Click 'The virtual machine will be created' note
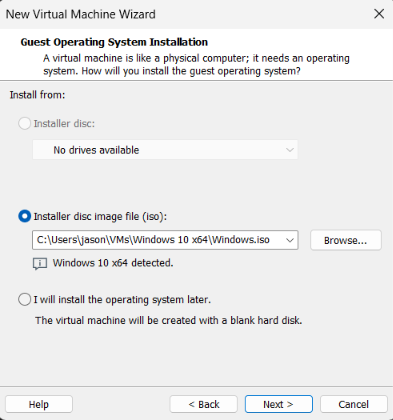Viewport: 393px width, 420px height. click(169, 320)
